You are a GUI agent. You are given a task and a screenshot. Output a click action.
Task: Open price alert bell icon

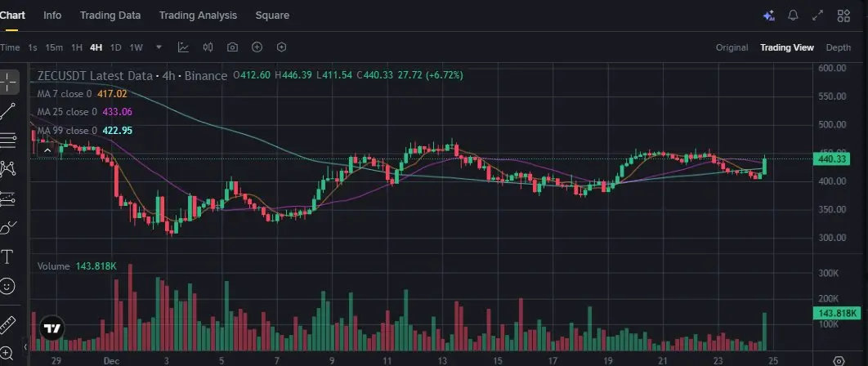[793, 16]
